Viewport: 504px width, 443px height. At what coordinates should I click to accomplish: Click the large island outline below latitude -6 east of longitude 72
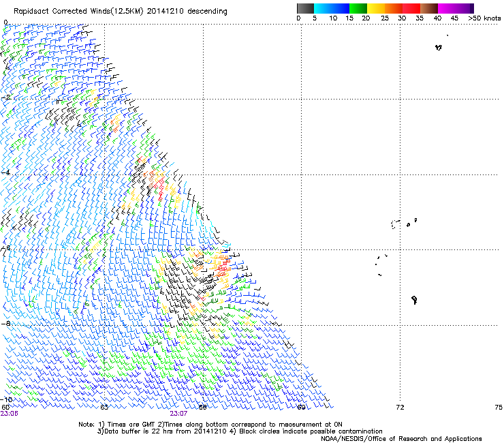pos(414,300)
